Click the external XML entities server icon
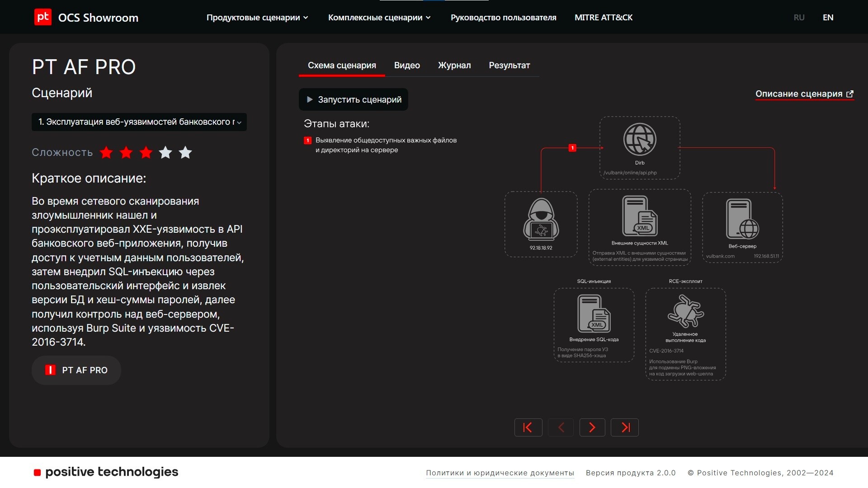This screenshot has width=868, height=488. [640, 216]
